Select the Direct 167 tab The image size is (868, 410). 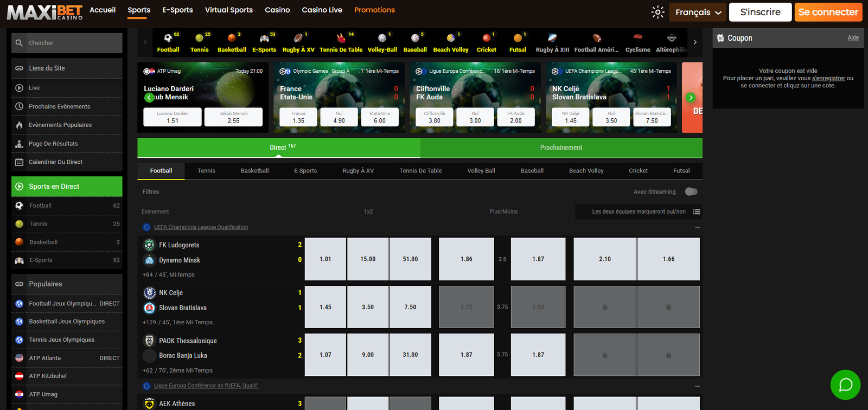coord(279,148)
